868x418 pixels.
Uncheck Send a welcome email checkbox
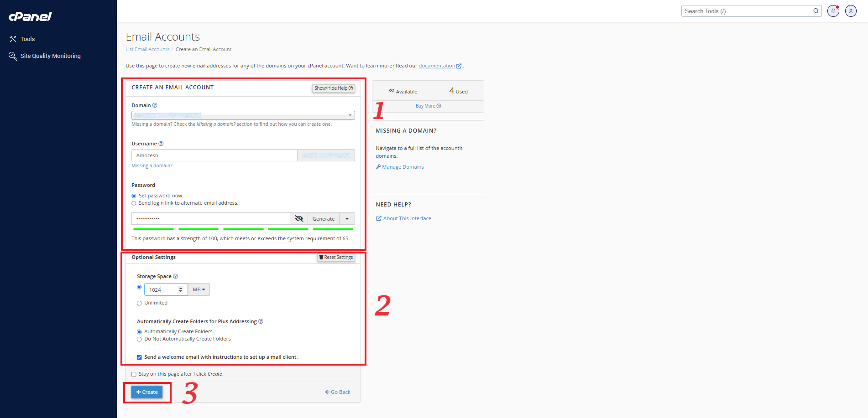[x=140, y=357]
